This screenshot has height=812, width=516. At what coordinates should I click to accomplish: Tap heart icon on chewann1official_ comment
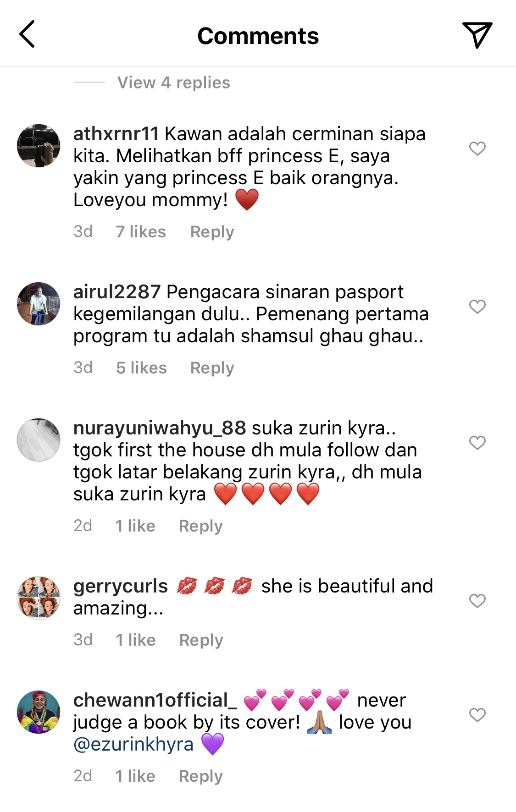point(477,714)
